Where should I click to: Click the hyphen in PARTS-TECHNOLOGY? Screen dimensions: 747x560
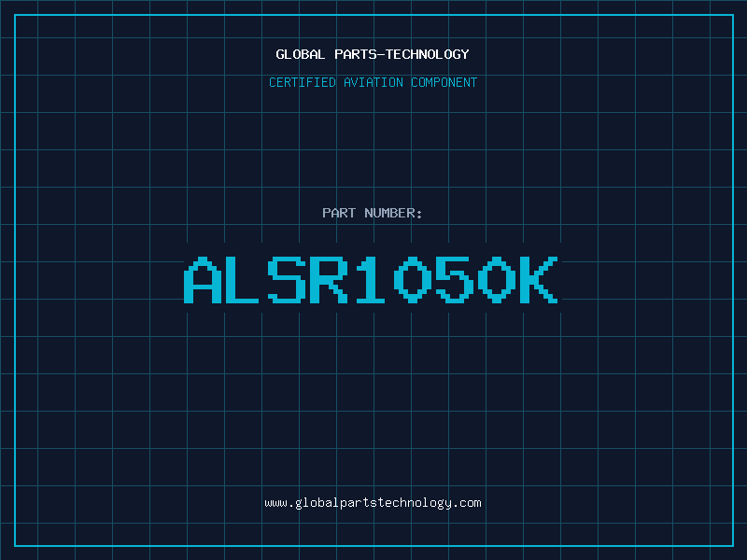tap(380, 54)
